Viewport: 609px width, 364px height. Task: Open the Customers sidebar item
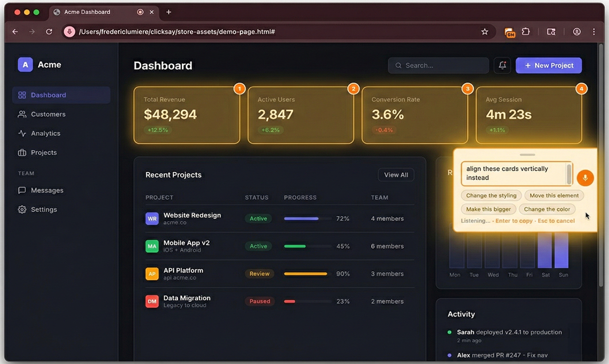coord(61,114)
